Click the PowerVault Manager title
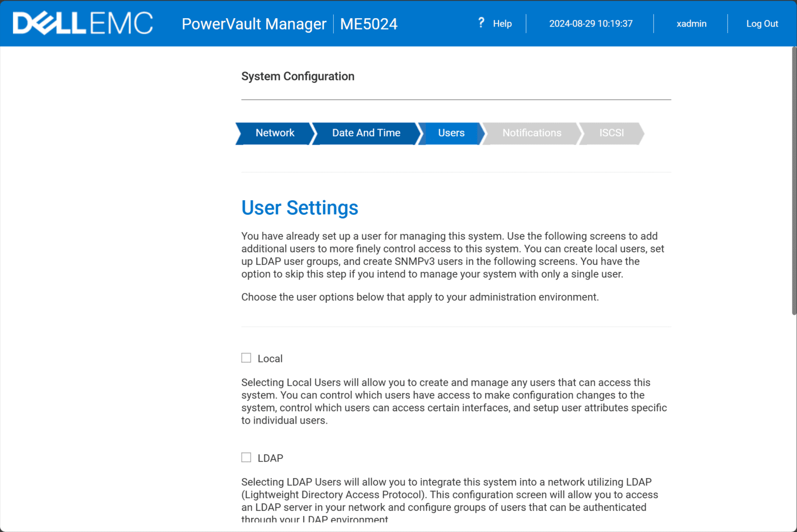This screenshot has width=797, height=532. point(254,24)
